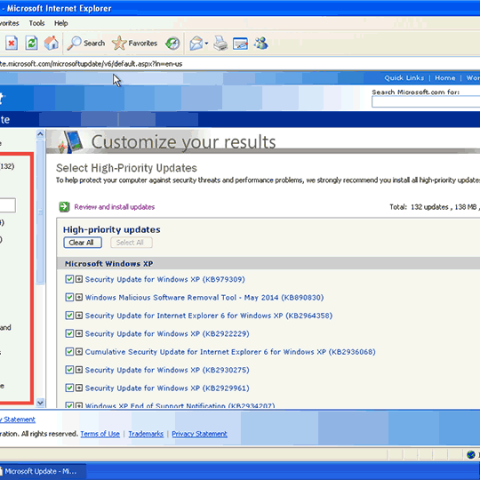Click the Edit page toolbar icon
480x480 pixels.
(240, 43)
